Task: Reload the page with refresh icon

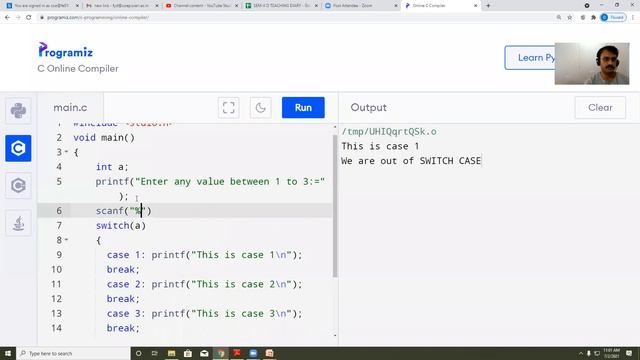Action: coord(29,18)
